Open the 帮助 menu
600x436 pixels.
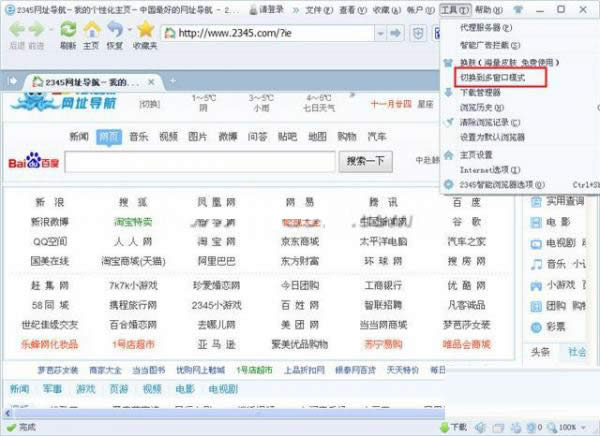489,10
